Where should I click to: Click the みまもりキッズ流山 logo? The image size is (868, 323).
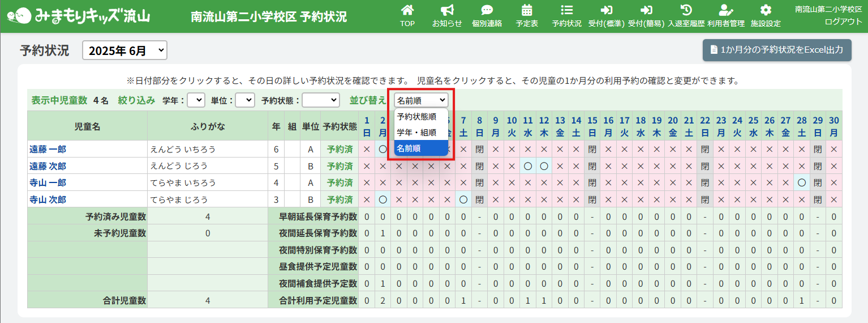[79, 16]
